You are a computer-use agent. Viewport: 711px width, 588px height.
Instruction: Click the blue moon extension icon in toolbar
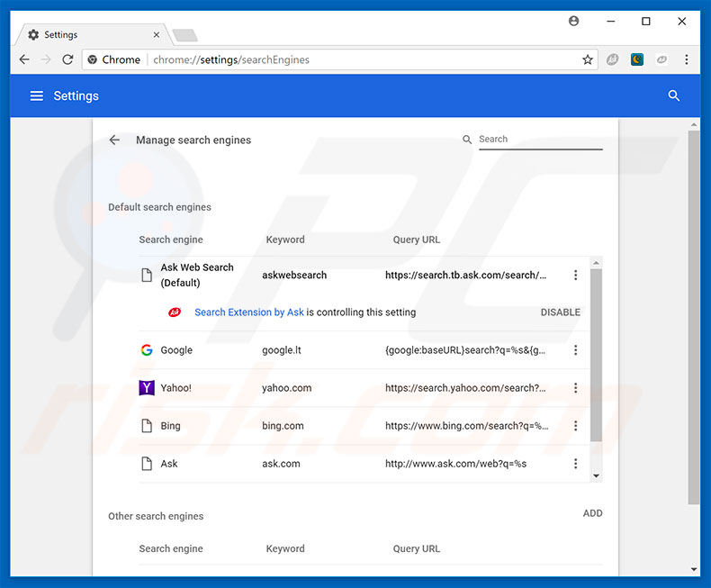[x=637, y=59]
